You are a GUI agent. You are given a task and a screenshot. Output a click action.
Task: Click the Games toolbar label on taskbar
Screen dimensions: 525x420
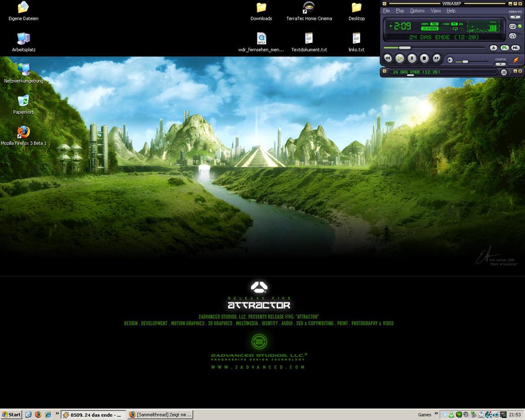coord(425,415)
